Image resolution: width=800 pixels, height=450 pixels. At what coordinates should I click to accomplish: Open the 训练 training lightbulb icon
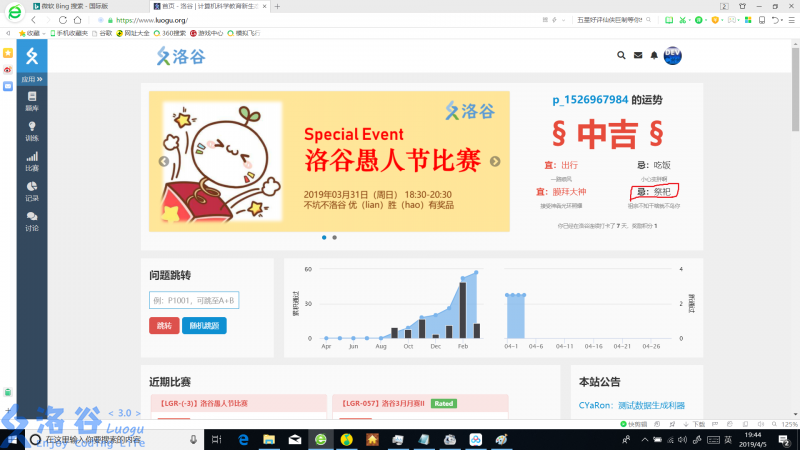pyautogui.click(x=32, y=131)
